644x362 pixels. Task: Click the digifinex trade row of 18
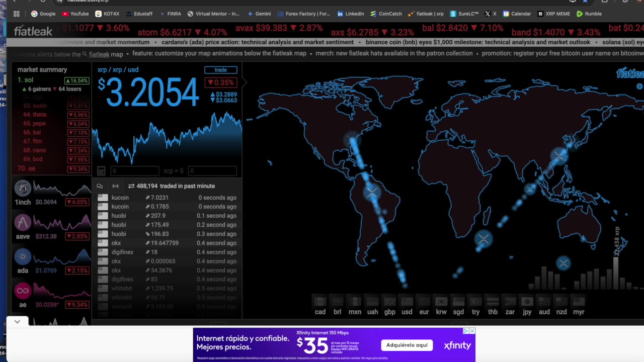(167, 252)
